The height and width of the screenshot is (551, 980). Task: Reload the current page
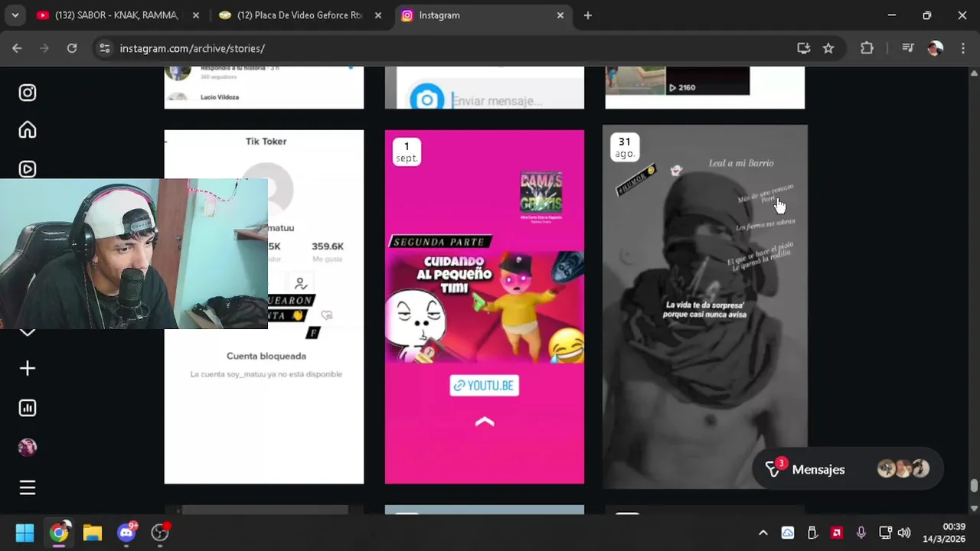pyautogui.click(x=72, y=48)
